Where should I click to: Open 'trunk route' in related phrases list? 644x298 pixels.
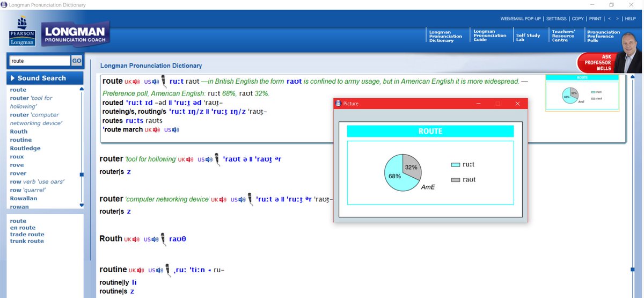pyautogui.click(x=27, y=241)
